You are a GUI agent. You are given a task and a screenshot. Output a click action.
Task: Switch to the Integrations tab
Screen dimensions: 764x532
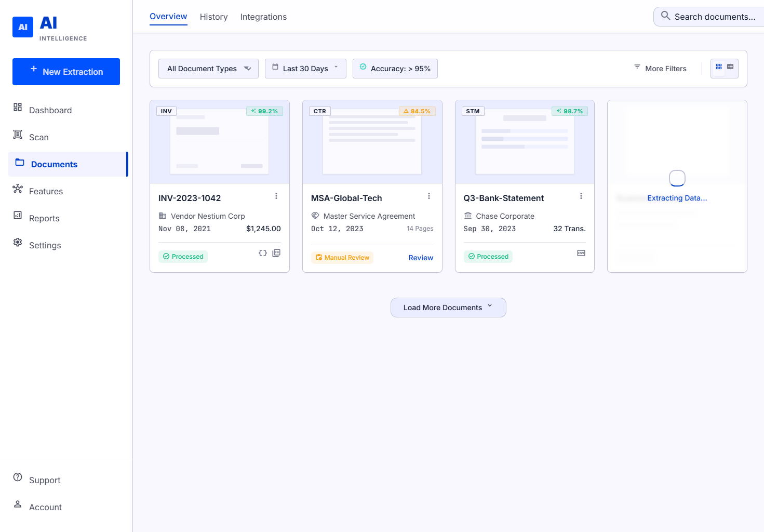point(263,17)
